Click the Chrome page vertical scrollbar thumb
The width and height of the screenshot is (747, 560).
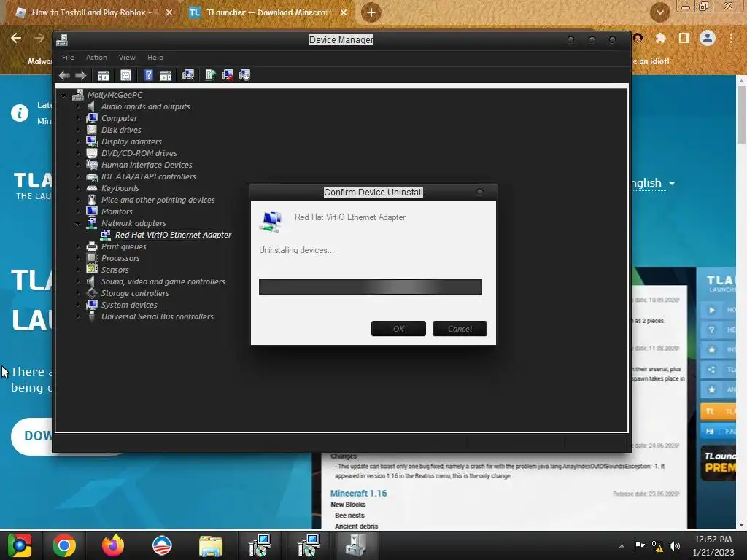741,114
